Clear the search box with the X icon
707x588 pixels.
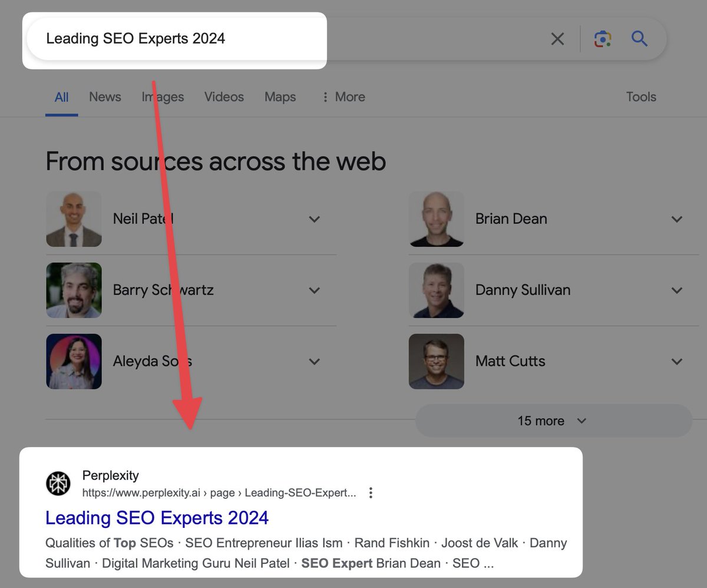click(557, 39)
